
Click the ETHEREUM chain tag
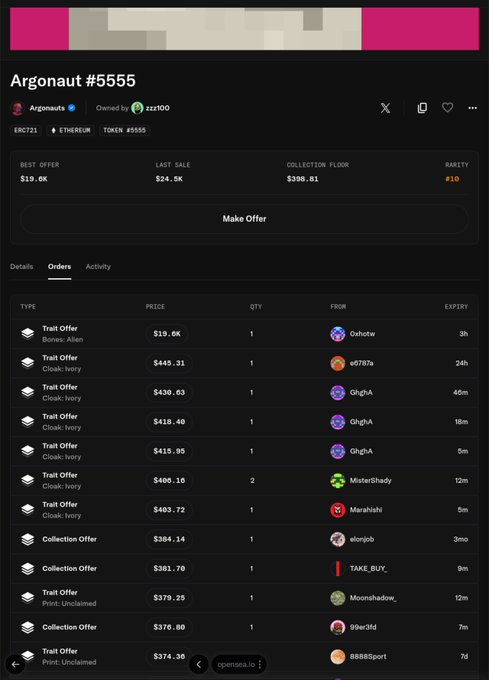point(70,130)
